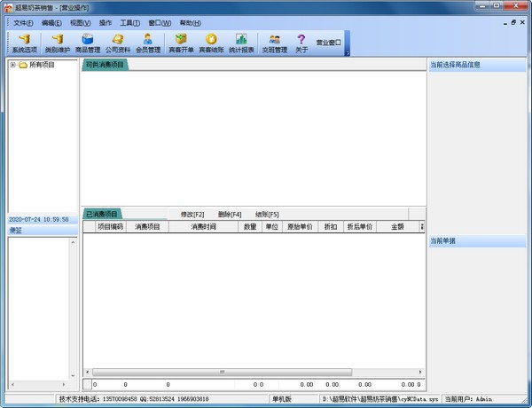Click 修改[F2] button
Screen dimensions: 532x408
point(192,215)
